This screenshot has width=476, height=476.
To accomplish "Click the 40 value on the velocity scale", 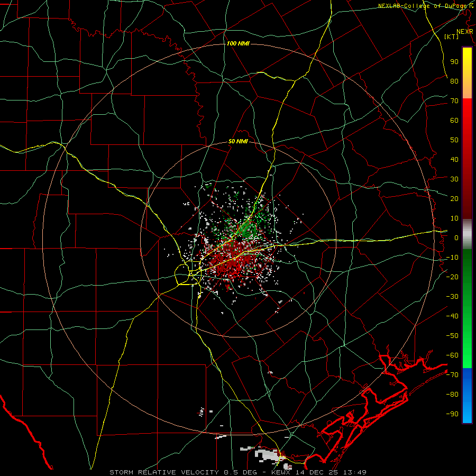I will pyautogui.click(x=454, y=159).
